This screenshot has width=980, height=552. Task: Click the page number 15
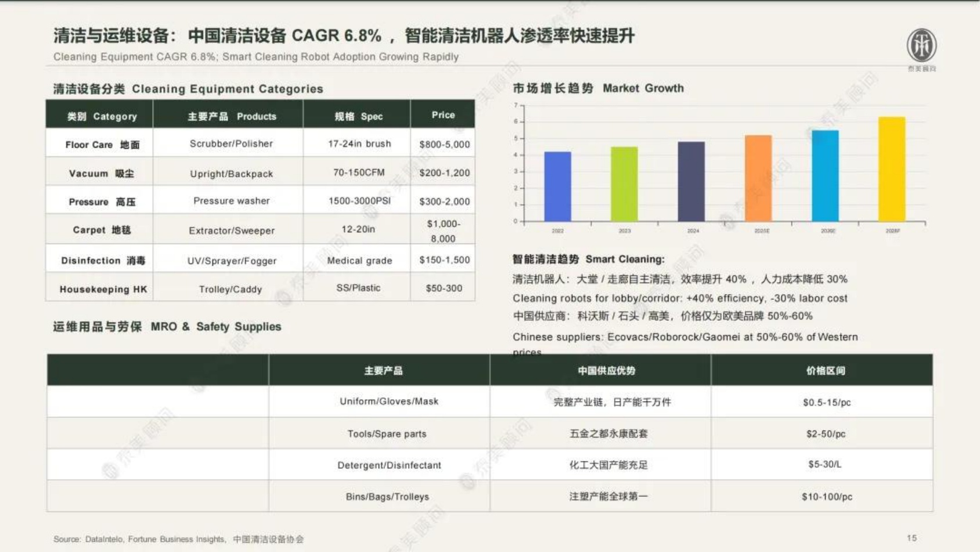click(911, 538)
